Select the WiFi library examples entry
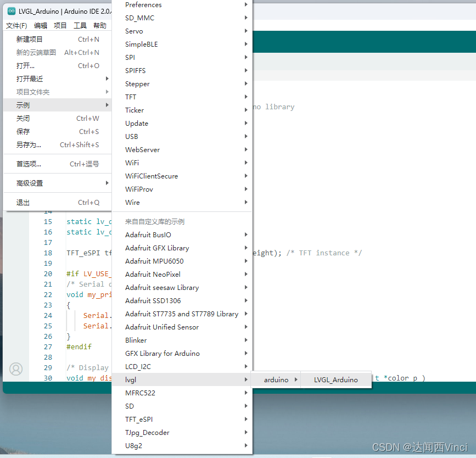 coord(132,163)
